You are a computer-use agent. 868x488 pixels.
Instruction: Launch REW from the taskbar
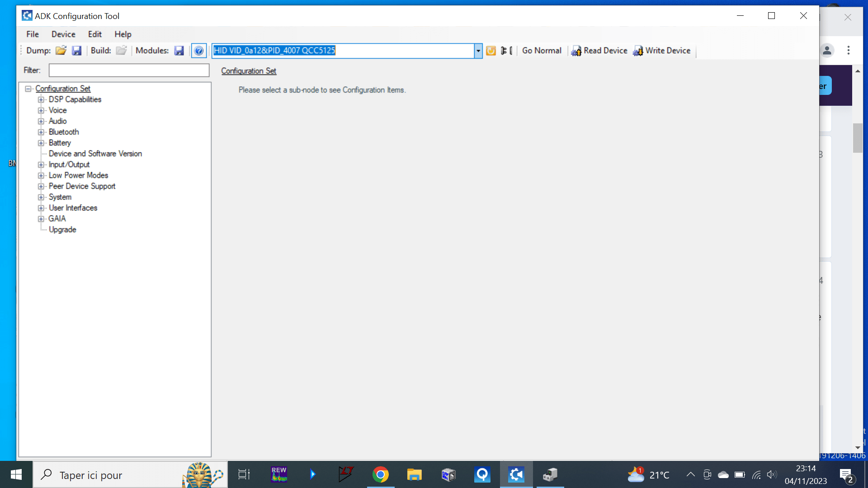coord(279,474)
